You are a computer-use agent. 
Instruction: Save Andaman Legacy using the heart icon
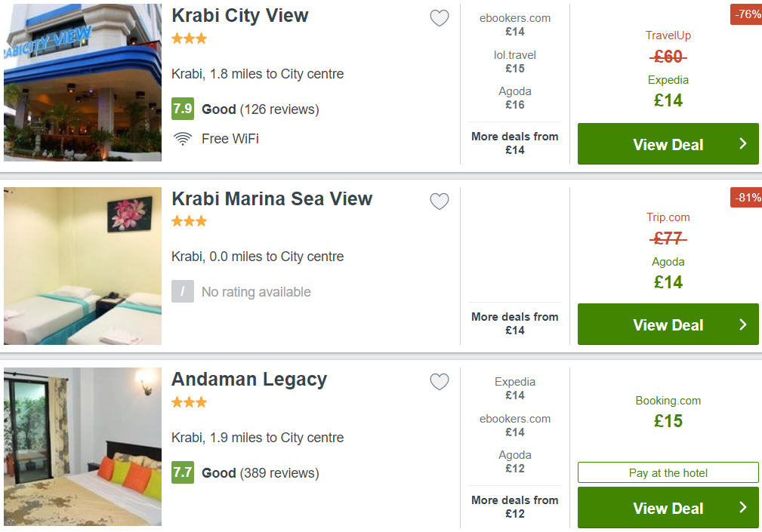440,382
